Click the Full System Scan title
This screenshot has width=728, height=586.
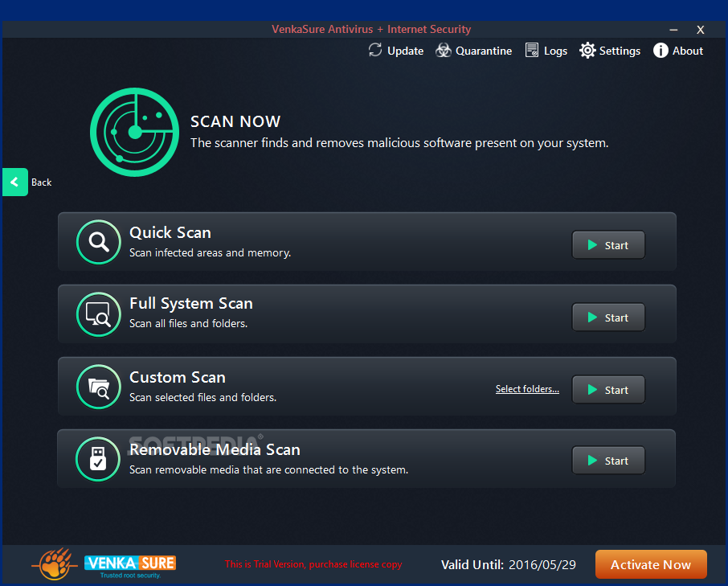(x=191, y=304)
